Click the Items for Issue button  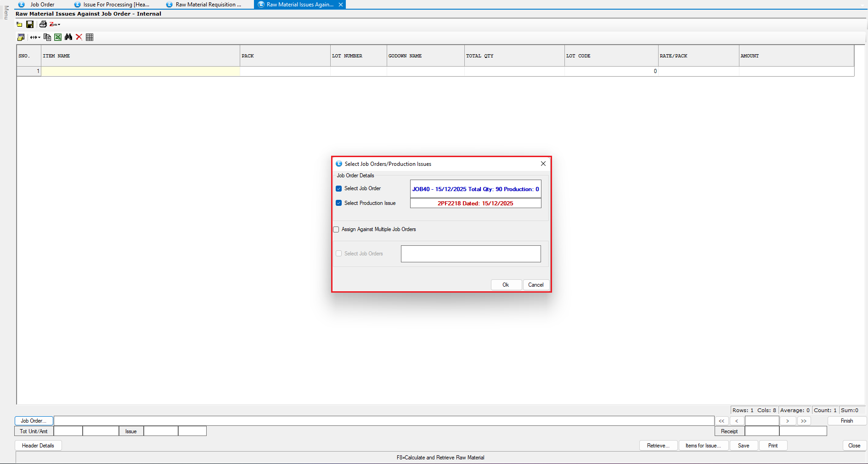click(703, 446)
